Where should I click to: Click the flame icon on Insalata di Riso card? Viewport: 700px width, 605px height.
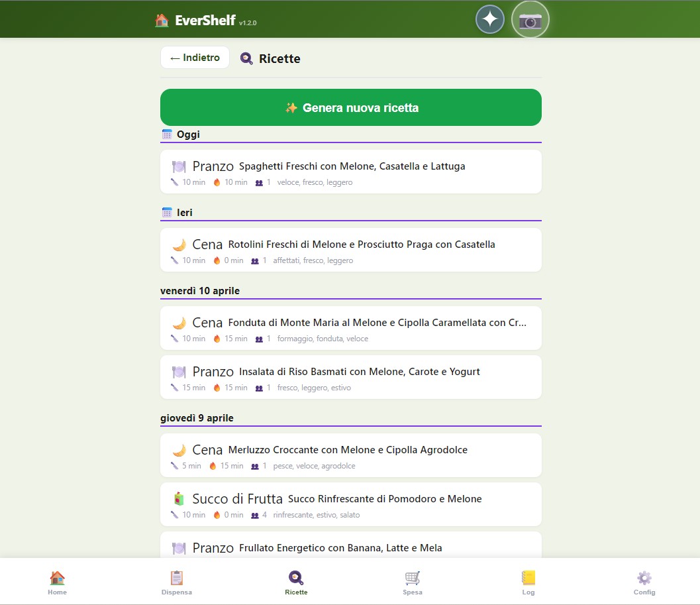pos(217,388)
